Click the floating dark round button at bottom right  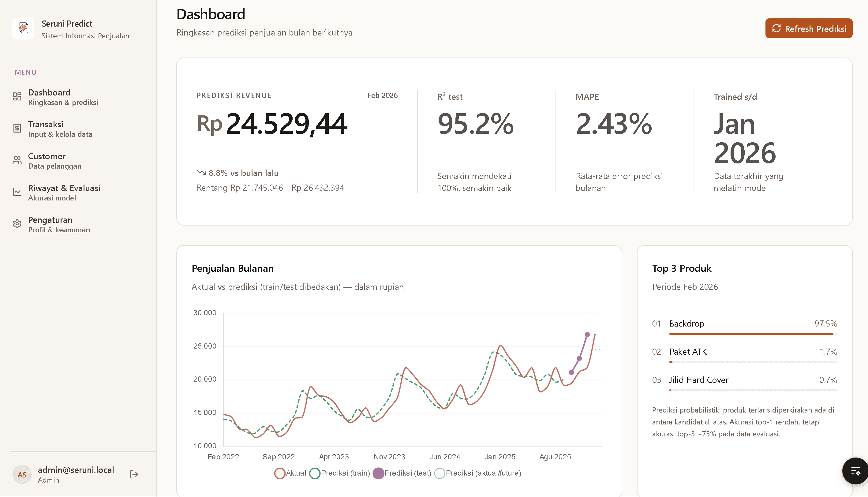tap(855, 471)
